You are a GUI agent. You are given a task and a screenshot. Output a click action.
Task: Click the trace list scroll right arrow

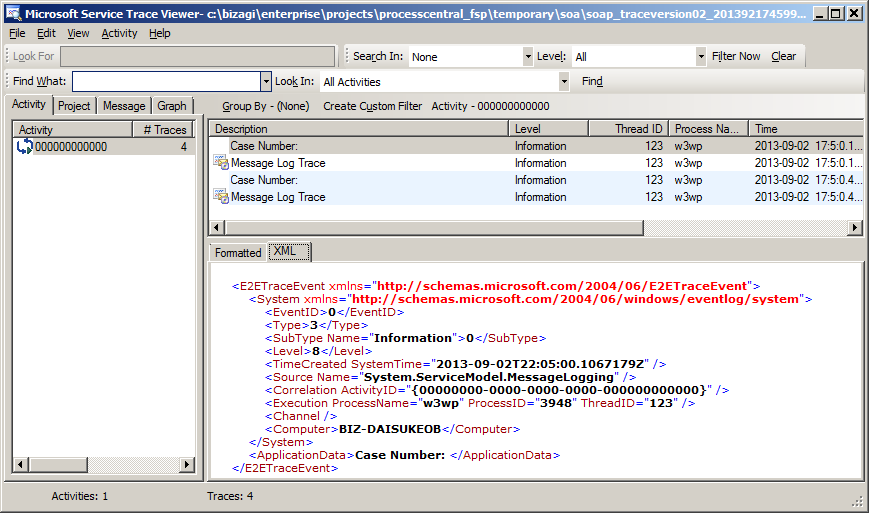pos(855,227)
